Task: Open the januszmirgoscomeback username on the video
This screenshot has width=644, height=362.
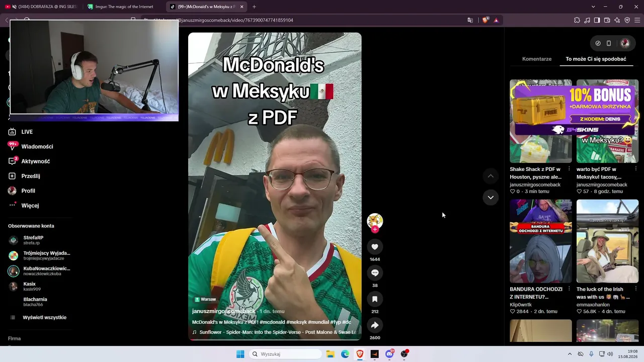Action: tap(224, 311)
